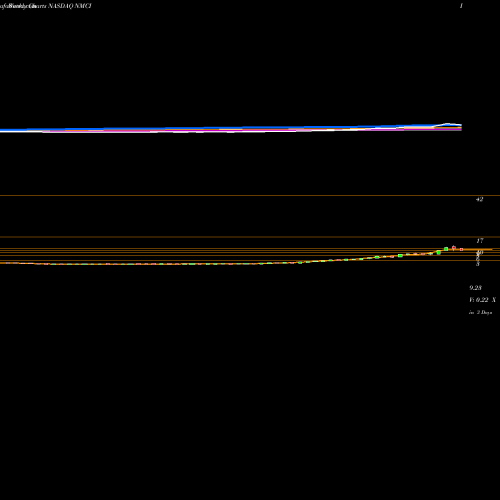Select the last red candle on the chart
Screen dimensions: 500x500
click(461, 249)
